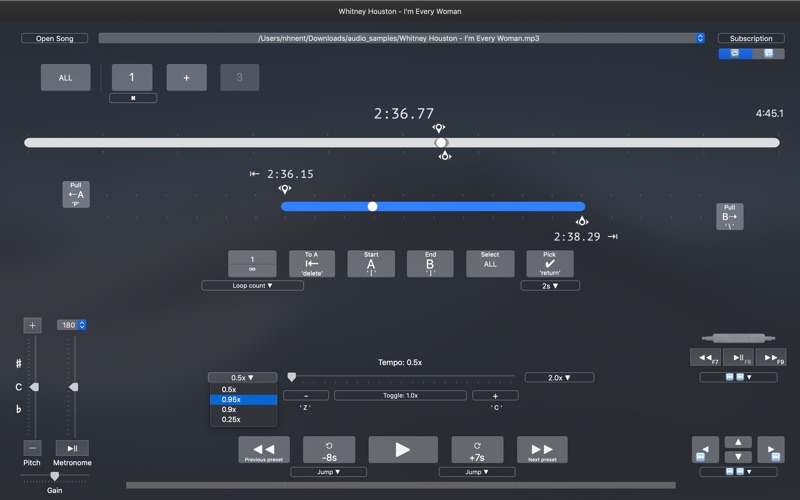Screen dimensions: 800x500
Task: Open the file path dropdown
Action: pos(700,38)
